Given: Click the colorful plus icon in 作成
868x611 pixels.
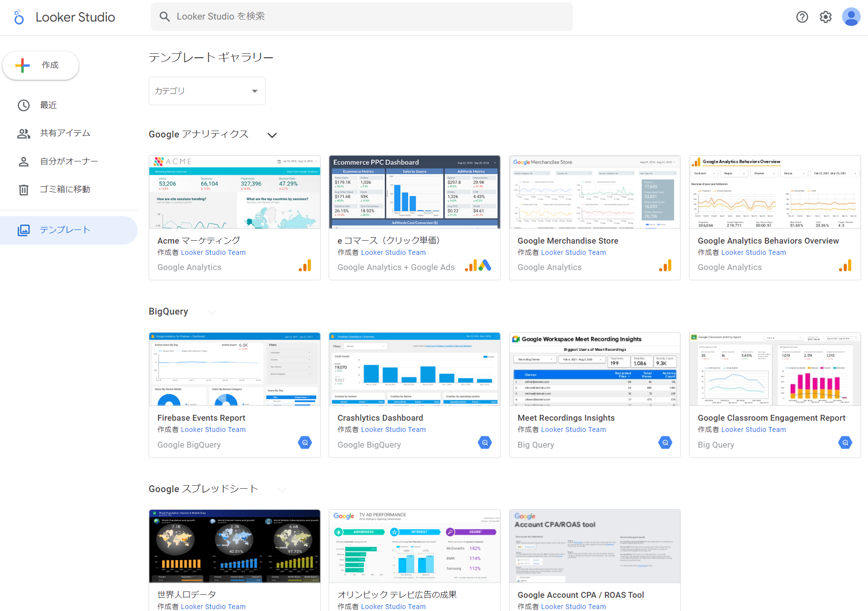Looking at the screenshot, I should (x=22, y=66).
